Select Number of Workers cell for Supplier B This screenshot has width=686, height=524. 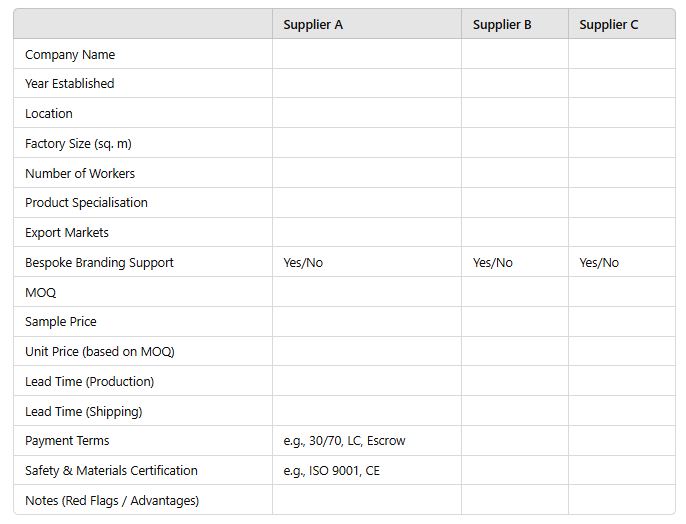coord(514,173)
